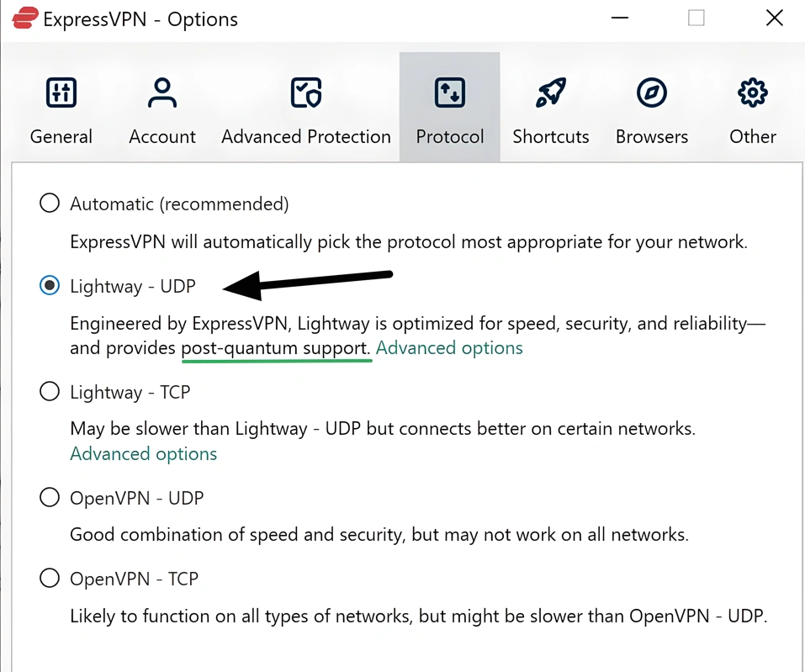Viewport: 805px width, 672px height.
Task: Click "May be slower than Lightway - UDP" description
Action: coord(383,429)
